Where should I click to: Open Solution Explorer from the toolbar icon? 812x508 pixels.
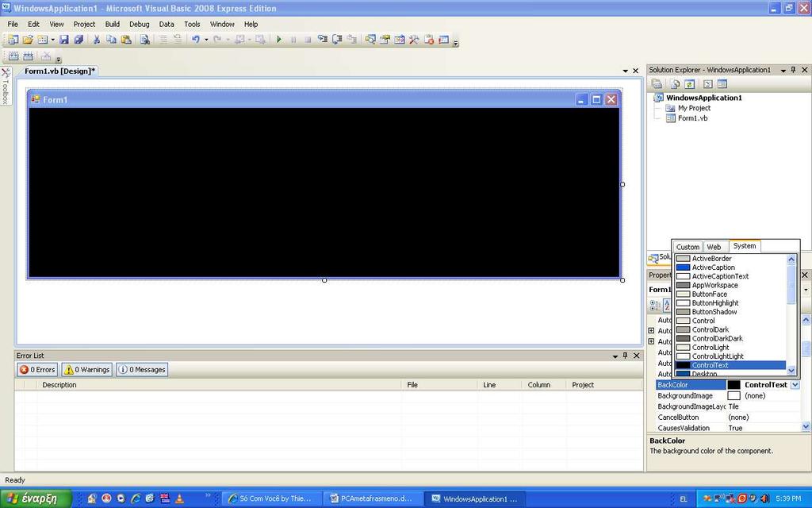370,40
